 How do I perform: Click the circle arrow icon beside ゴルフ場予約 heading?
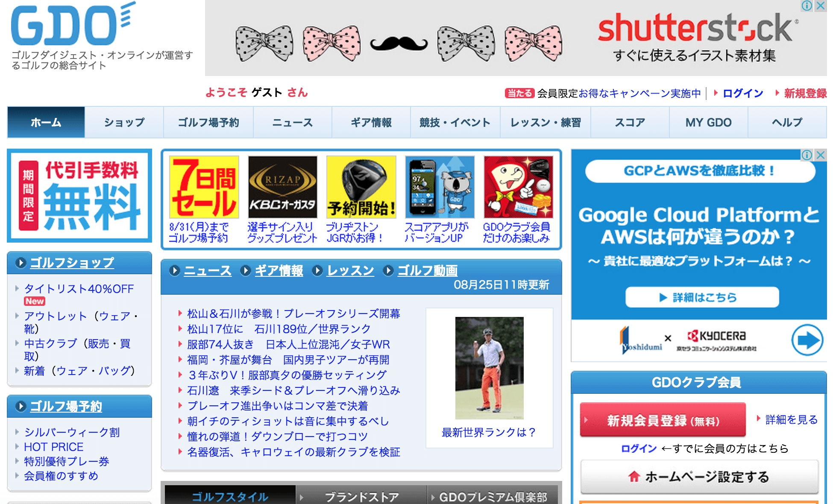click(x=21, y=406)
